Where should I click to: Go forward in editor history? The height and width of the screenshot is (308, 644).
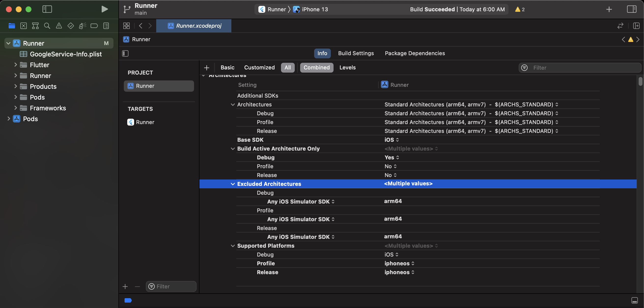pos(150,26)
